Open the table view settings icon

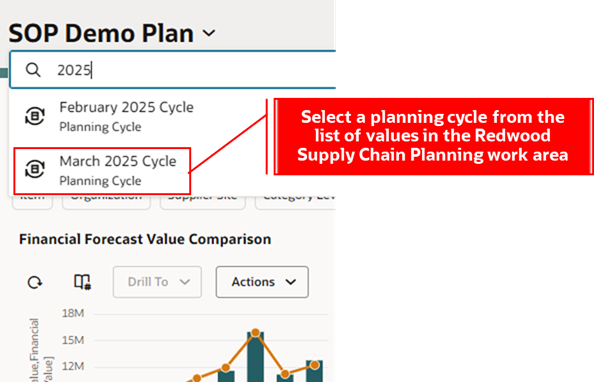pos(82,282)
